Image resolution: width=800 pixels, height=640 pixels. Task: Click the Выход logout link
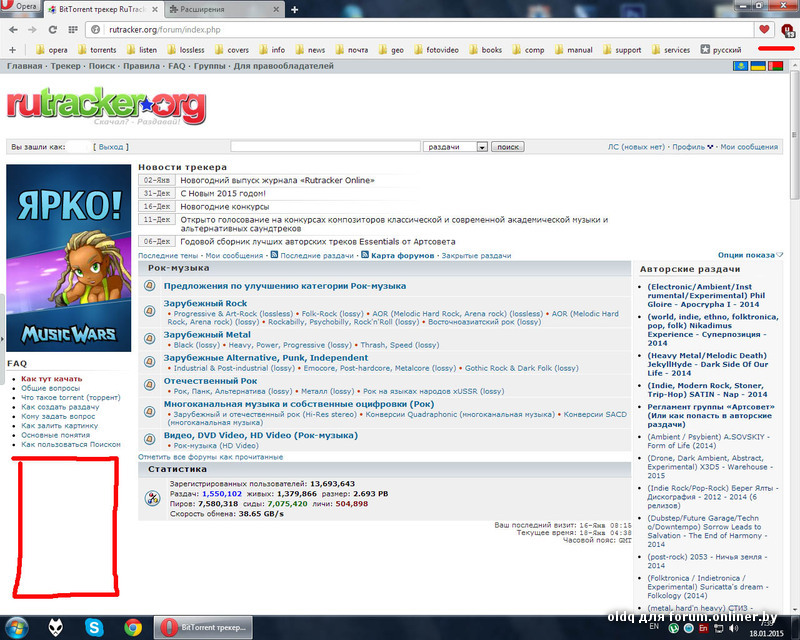(x=111, y=147)
